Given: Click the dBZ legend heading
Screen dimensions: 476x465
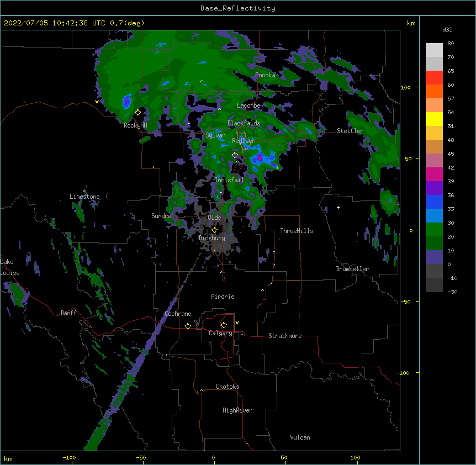Looking at the screenshot, I should [447, 29].
